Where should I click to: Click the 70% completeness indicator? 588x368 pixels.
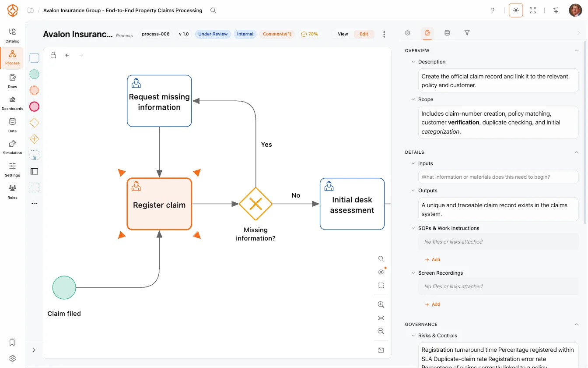tap(310, 34)
